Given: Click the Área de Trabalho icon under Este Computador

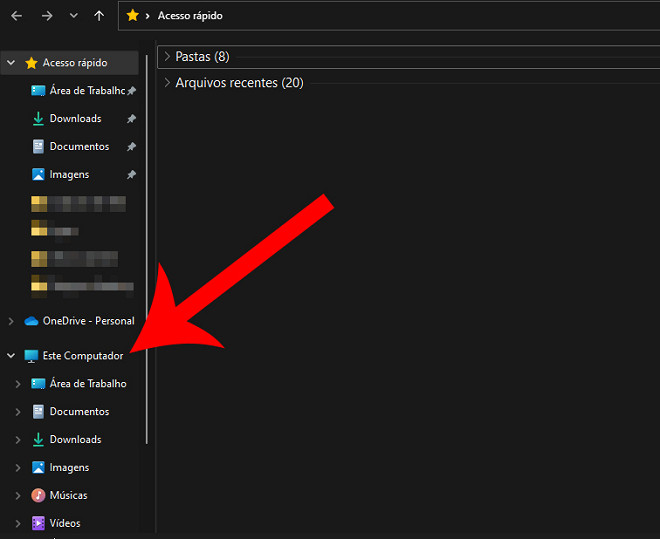Looking at the screenshot, I should (38, 384).
